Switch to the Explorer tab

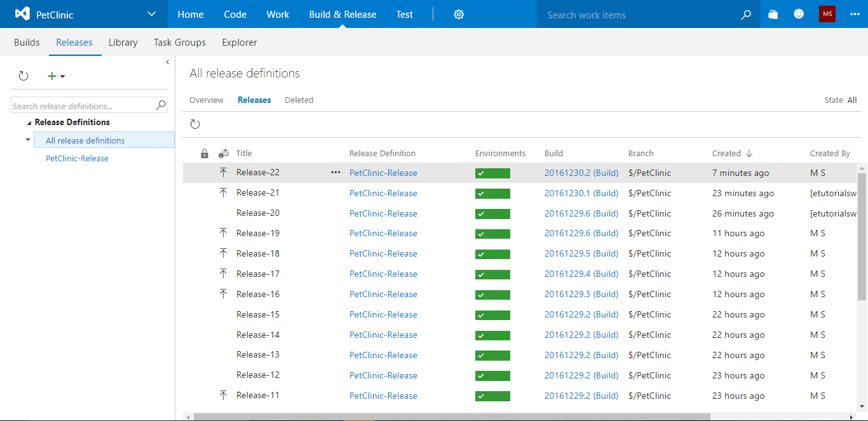point(240,43)
